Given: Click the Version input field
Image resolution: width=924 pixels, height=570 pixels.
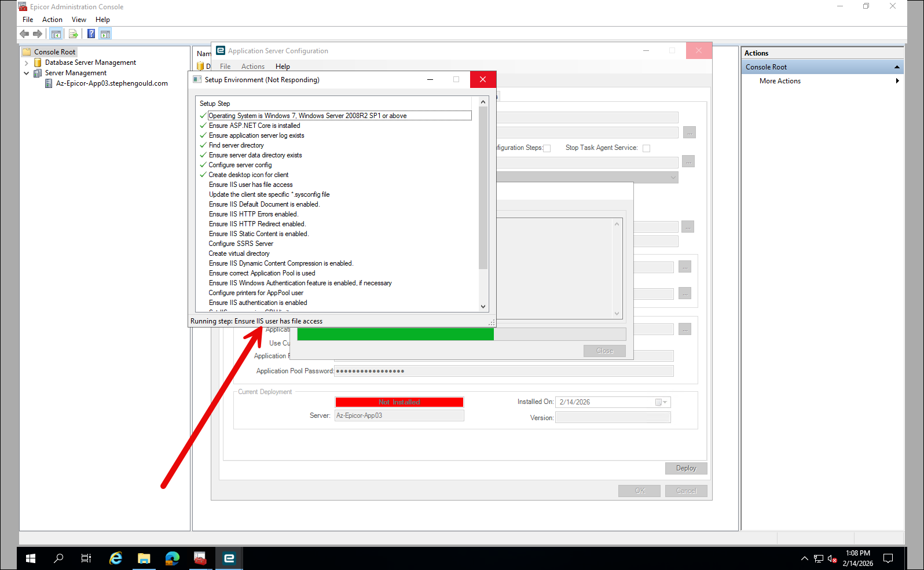Looking at the screenshot, I should (613, 418).
